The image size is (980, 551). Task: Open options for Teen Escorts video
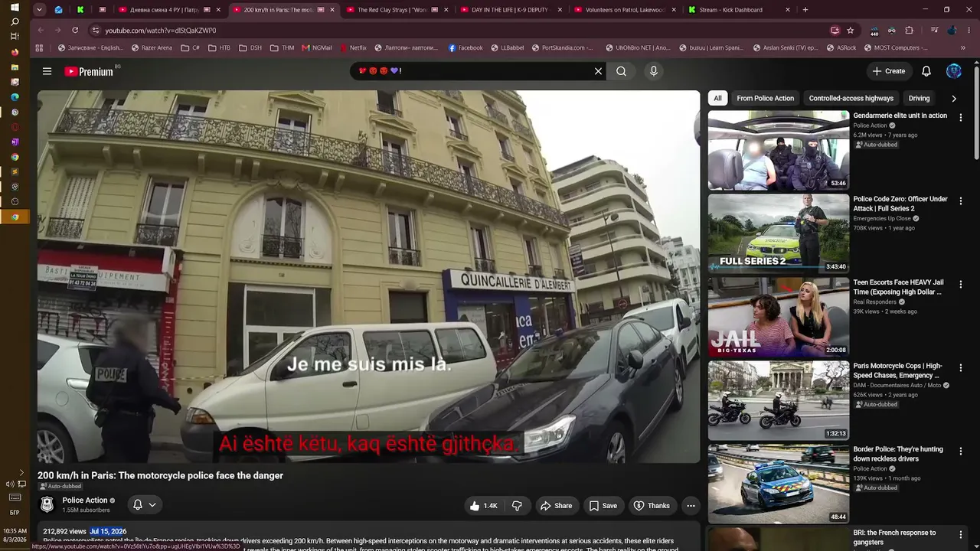pos(961,284)
